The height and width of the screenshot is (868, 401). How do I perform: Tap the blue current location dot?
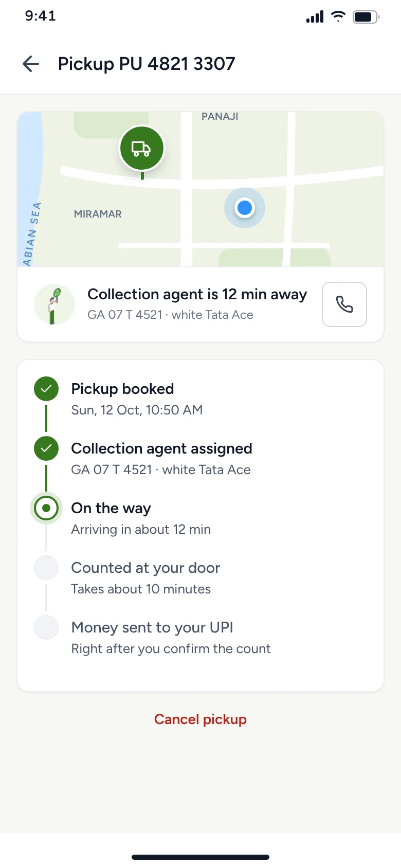tap(245, 208)
